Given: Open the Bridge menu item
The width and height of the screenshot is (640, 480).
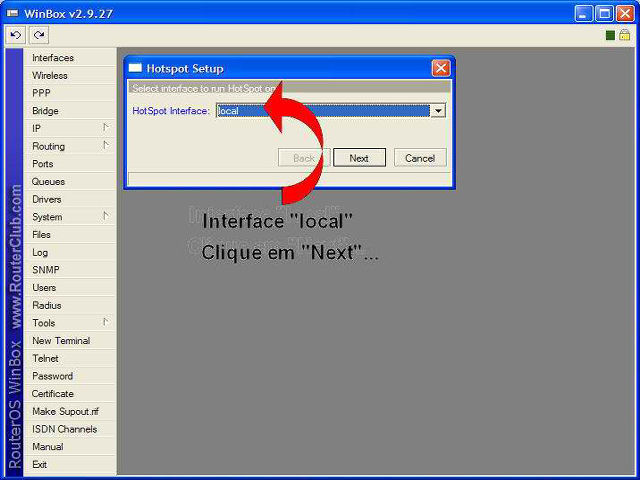Looking at the screenshot, I should [x=70, y=111].
